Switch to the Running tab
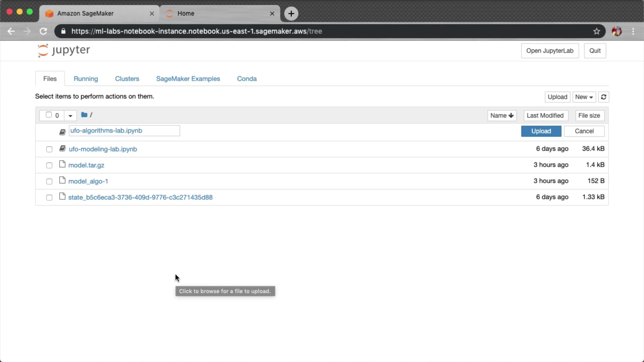The width and height of the screenshot is (644, 362). click(x=86, y=79)
